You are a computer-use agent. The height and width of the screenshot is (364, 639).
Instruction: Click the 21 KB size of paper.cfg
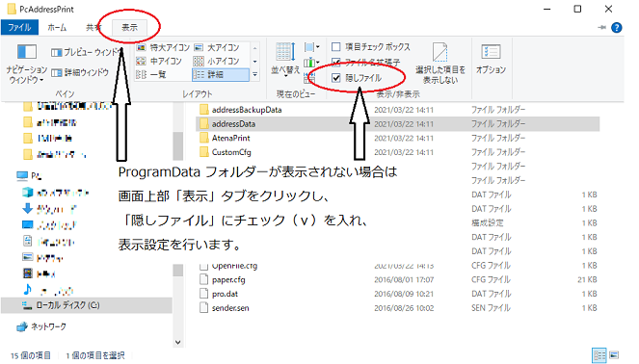587,279
